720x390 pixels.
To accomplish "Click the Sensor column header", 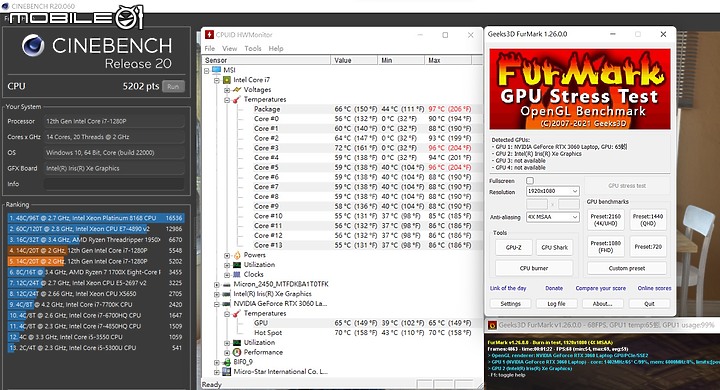I will [x=266, y=60].
